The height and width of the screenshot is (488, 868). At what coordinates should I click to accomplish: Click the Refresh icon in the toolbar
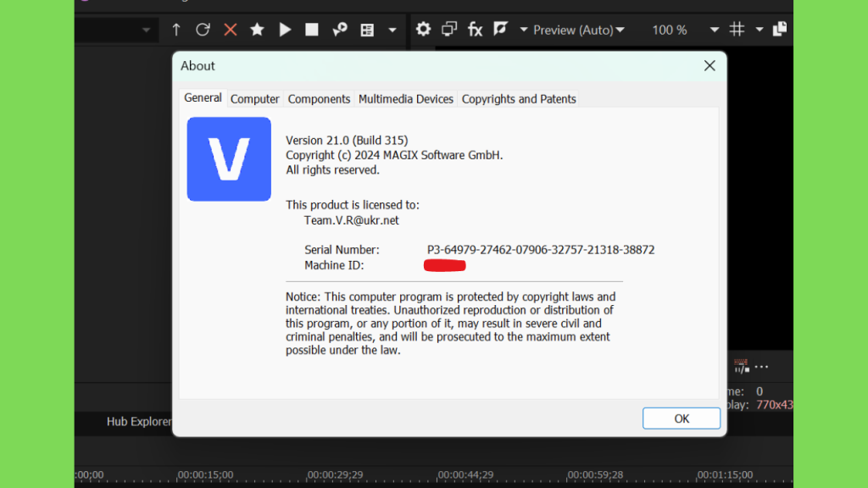tap(203, 30)
